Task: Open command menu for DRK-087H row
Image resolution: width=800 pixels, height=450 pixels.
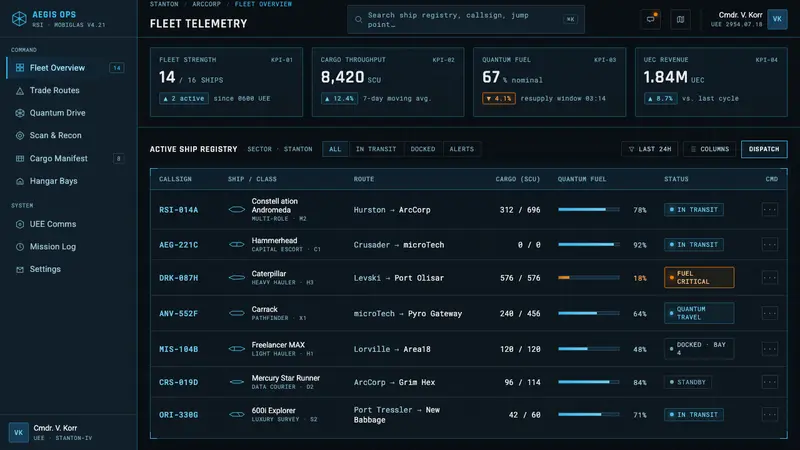Action: 770,278
